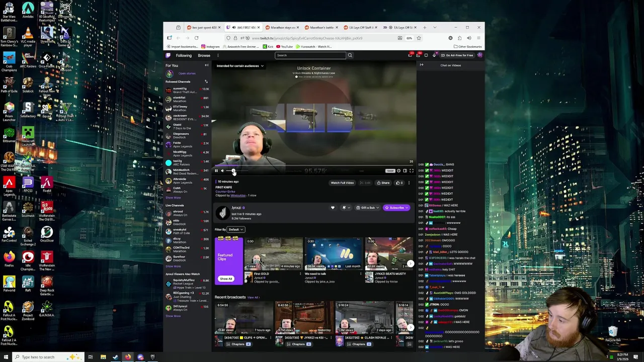
Task: Pause the clip with the pause button
Action: coord(216,171)
